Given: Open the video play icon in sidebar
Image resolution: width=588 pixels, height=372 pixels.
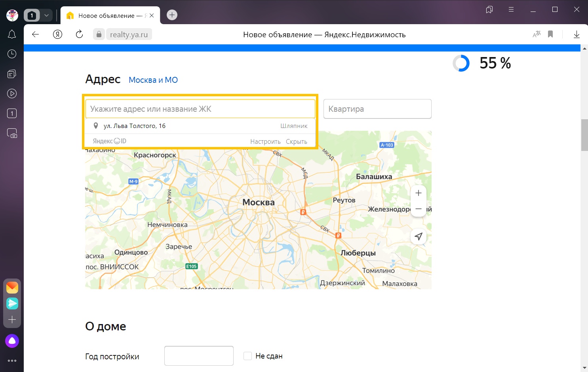Looking at the screenshot, I should point(12,93).
